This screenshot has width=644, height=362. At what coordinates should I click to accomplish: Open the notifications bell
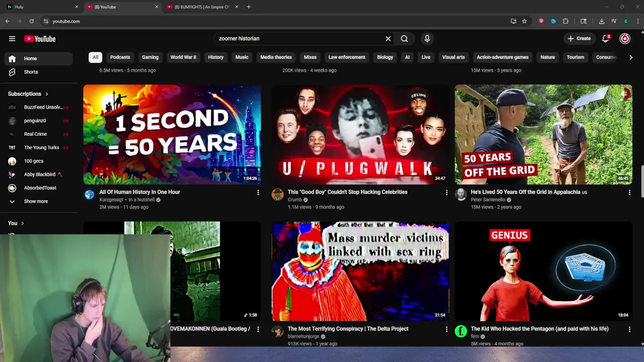606,39
